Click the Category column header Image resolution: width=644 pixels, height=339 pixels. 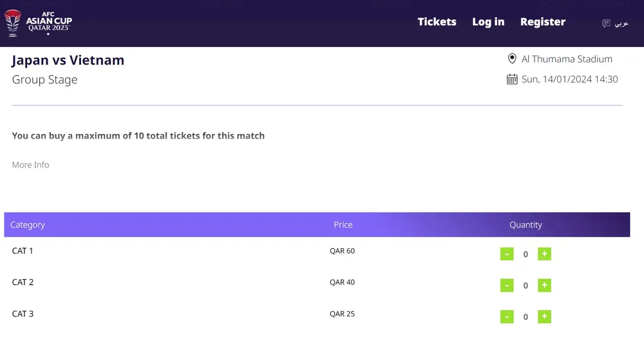(28, 225)
